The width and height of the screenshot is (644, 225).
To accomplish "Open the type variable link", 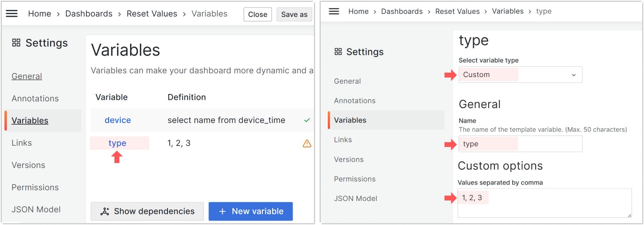I will point(117,143).
